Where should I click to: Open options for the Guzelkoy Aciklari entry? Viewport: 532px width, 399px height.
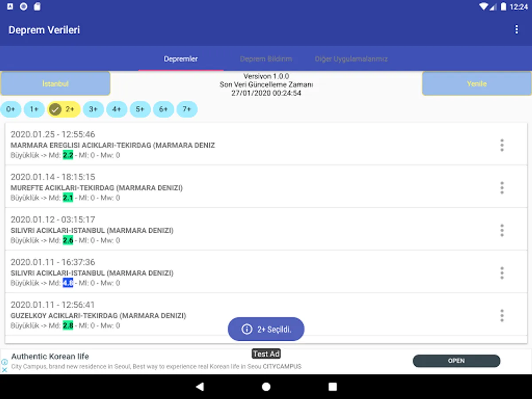[x=502, y=315]
